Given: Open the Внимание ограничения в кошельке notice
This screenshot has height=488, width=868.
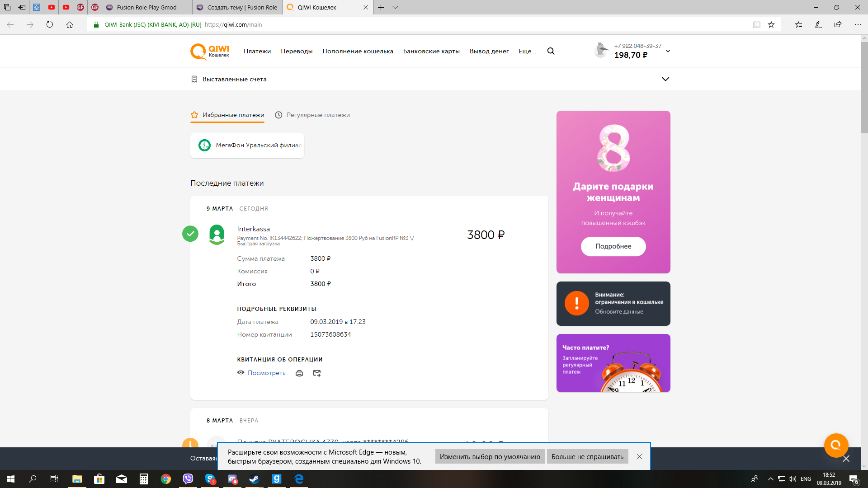Looking at the screenshot, I should 613,303.
